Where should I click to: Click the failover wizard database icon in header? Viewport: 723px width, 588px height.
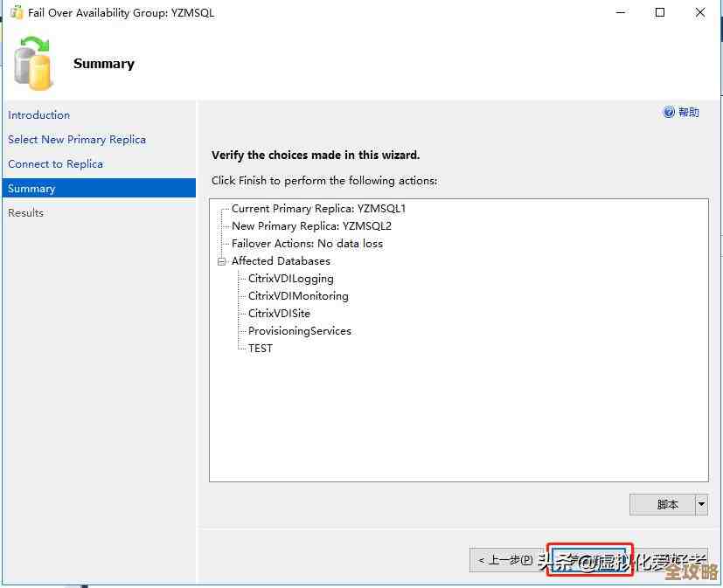(33, 64)
